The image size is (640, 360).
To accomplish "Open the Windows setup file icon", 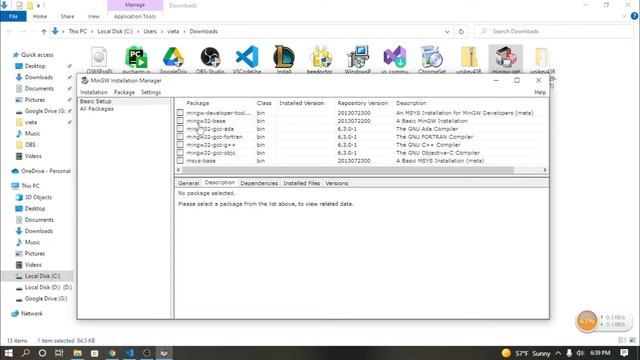I will coord(358,57).
